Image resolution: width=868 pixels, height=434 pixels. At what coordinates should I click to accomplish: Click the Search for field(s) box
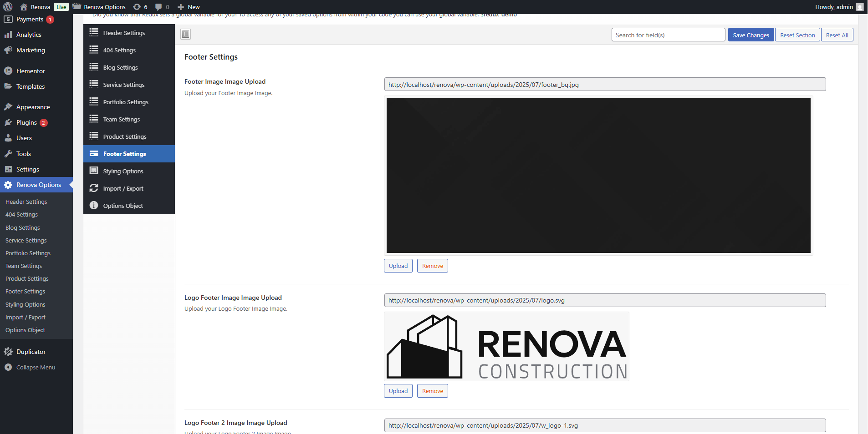point(668,35)
